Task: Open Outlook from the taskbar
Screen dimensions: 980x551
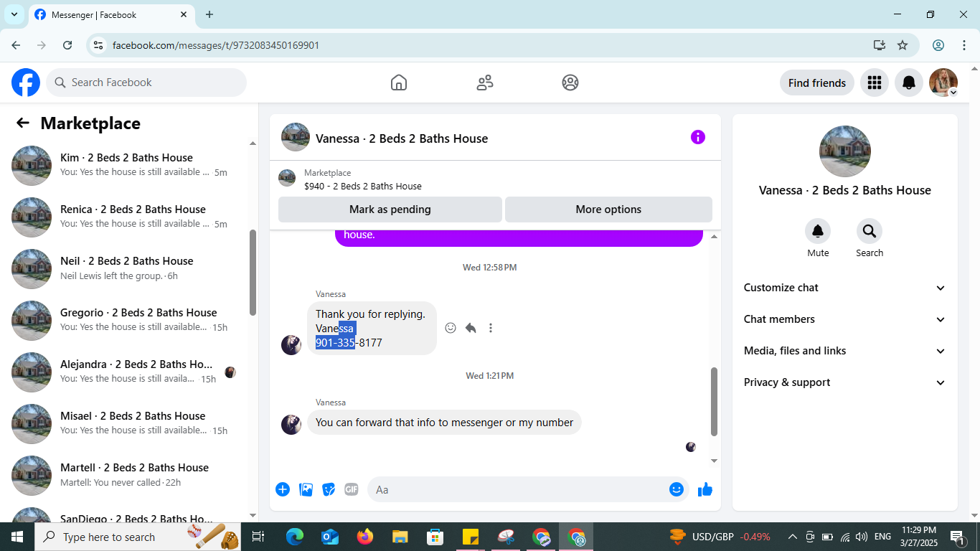Action: tap(330, 537)
